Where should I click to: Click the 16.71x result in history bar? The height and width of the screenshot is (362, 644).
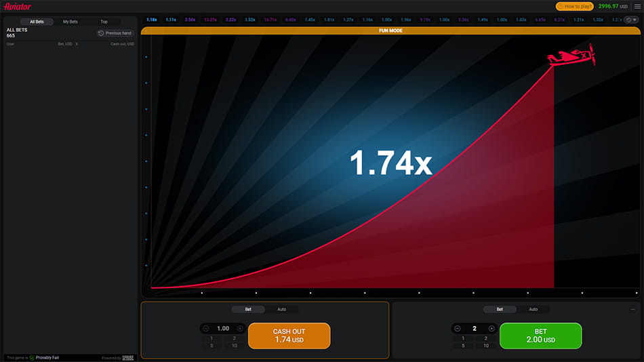click(270, 20)
